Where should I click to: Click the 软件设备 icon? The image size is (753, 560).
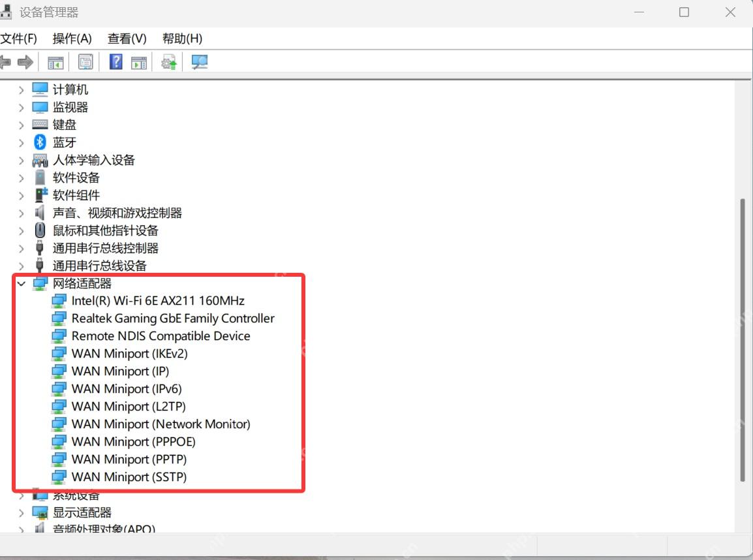(x=40, y=178)
